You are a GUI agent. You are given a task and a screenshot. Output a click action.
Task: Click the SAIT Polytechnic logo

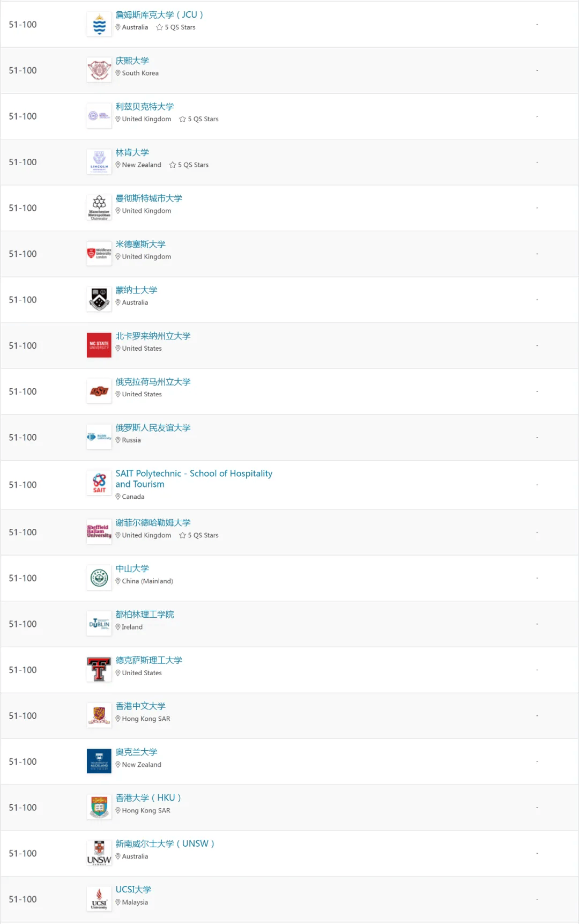coord(99,483)
